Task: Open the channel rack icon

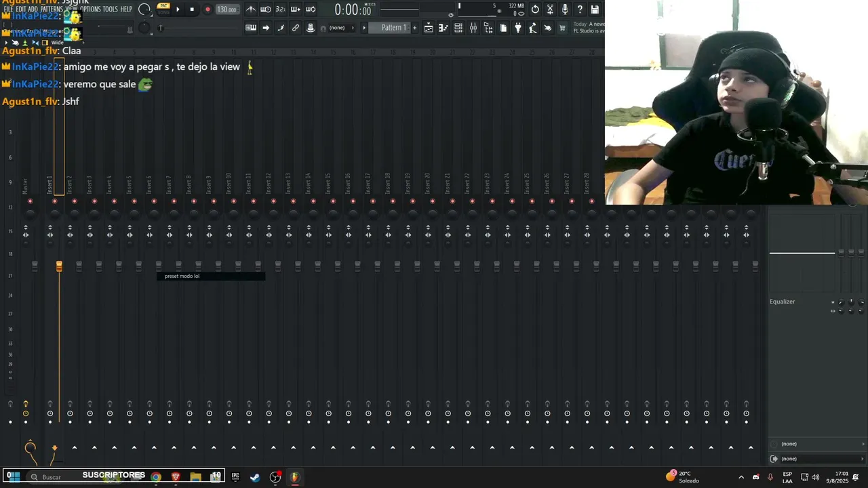Action: 458,28
